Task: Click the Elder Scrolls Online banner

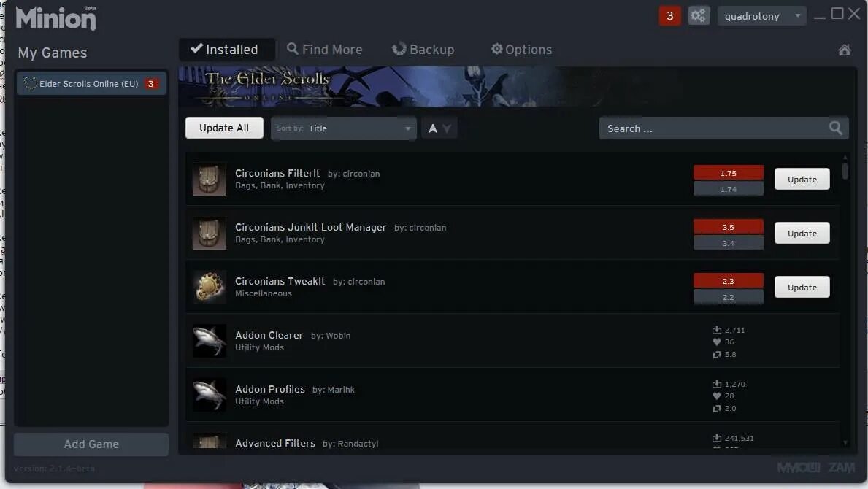Action: coord(517,86)
